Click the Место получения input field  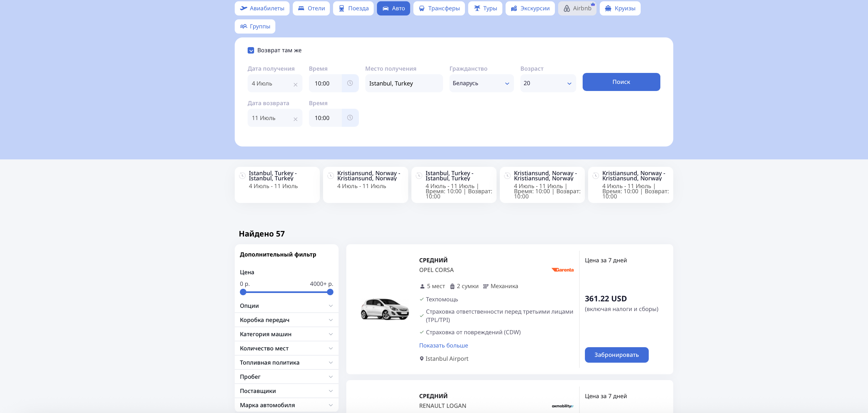pos(404,83)
